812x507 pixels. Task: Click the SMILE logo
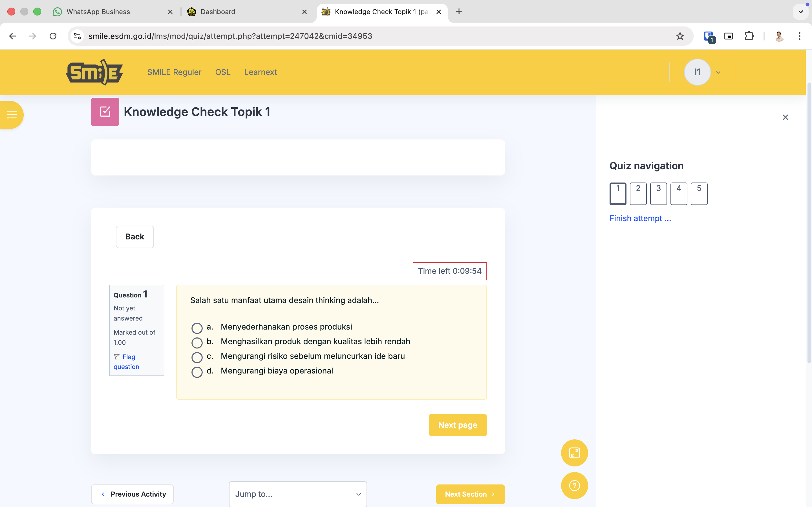coord(94,72)
